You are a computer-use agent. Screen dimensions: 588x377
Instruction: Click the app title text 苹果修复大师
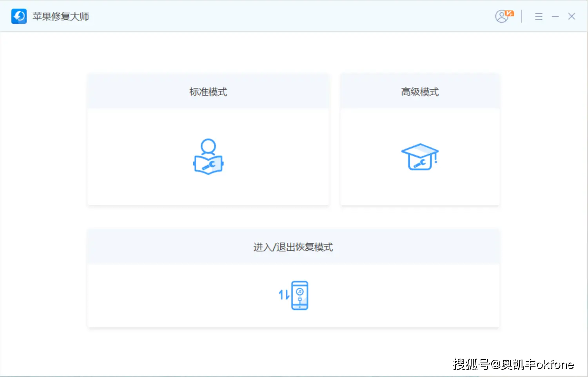(x=61, y=16)
